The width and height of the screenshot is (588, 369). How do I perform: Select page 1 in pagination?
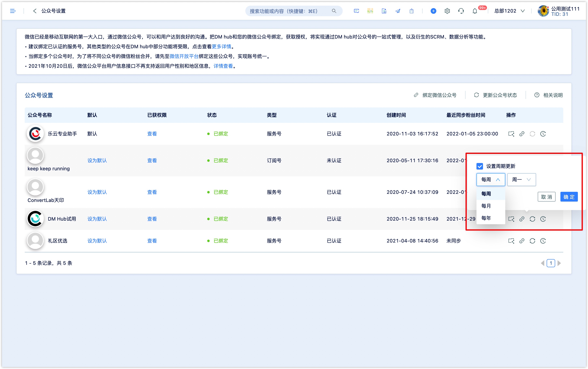551,263
